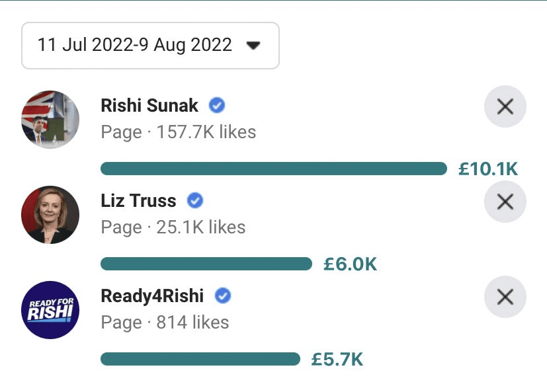Remove Ready4Rishi page from the list
The height and width of the screenshot is (392, 547).
pyautogui.click(x=505, y=297)
